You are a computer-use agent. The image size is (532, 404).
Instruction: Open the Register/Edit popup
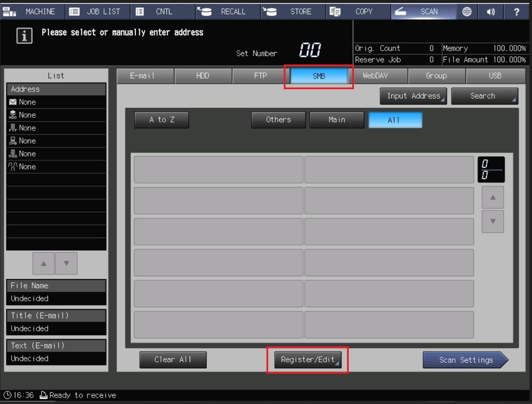308,360
